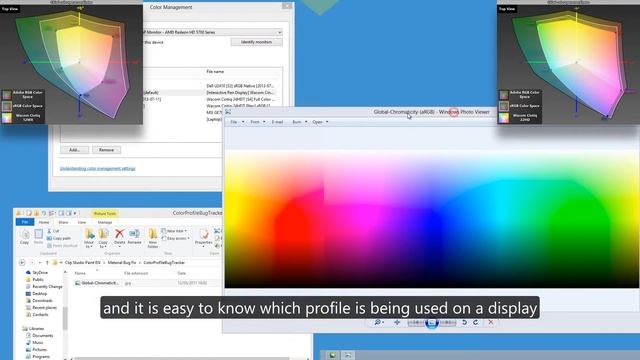Image resolution: width=640 pixels, height=360 pixels.
Task: Click the actual size icon in Photo Viewer
Action: click(397, 322)
